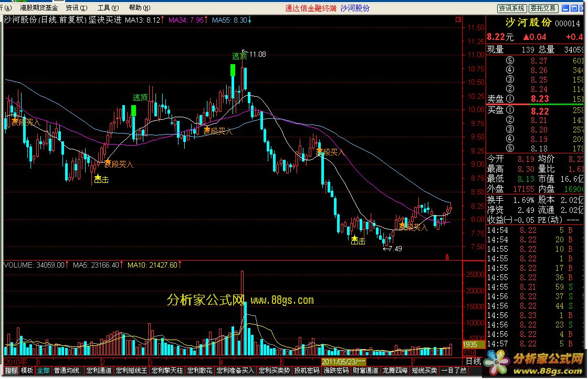Click the 沙河股份 stock name header in quote panel
Image resolution: width=588 pixels, height=379 pixels.
(528, 23)
